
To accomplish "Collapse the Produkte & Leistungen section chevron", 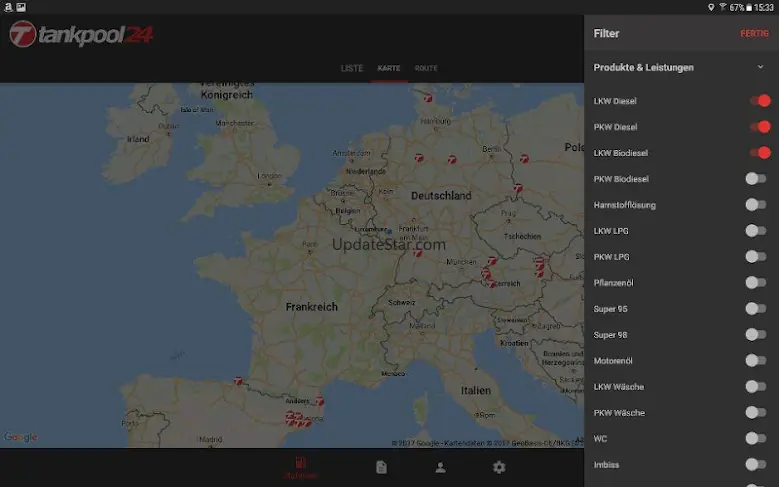I will click(760, 67).
